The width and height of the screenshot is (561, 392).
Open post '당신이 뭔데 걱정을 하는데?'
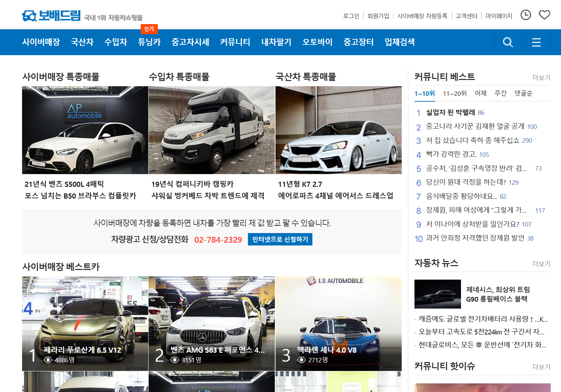click(x=466, y=182)
